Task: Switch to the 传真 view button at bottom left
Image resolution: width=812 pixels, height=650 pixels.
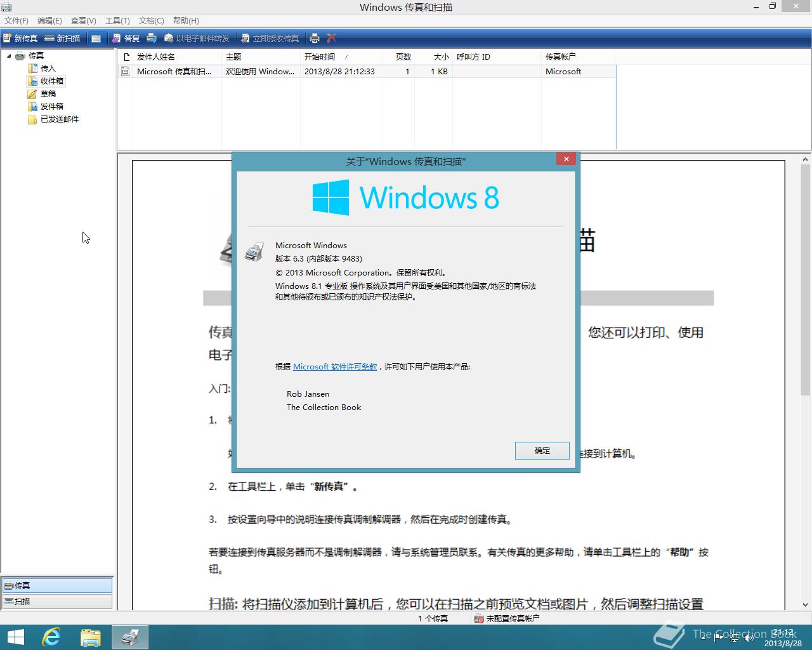Action: tap(57, 585)
